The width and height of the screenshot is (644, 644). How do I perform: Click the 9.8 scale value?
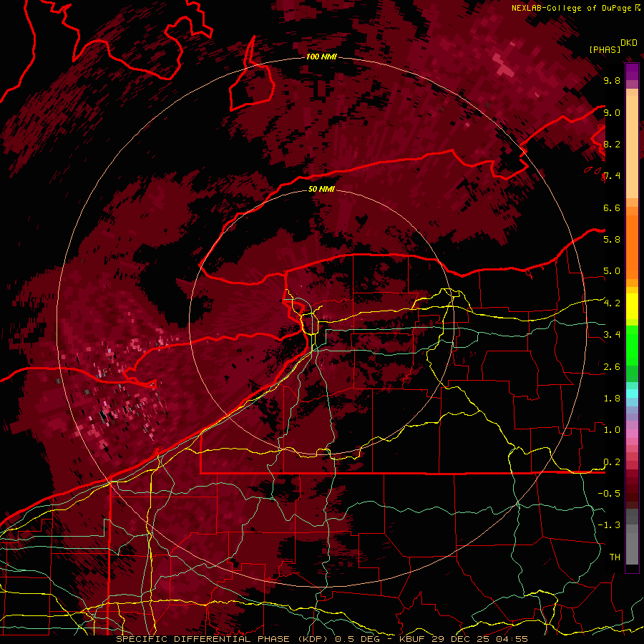point(612,80)
